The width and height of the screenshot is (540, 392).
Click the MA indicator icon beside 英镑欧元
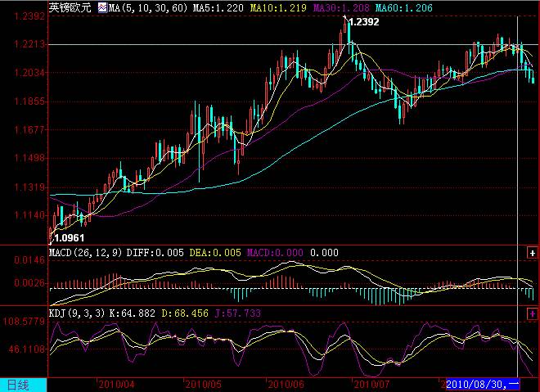(x=102, y=7)
